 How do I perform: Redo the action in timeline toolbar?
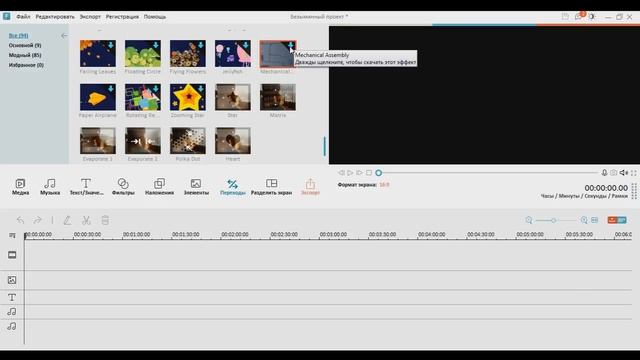pyautogui.click(x=37, y=220)
